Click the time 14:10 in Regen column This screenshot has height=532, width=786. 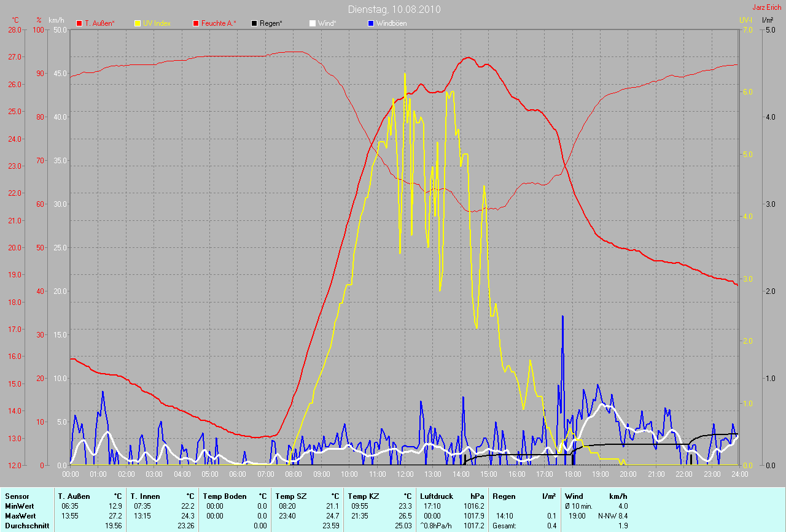point(505,516)
